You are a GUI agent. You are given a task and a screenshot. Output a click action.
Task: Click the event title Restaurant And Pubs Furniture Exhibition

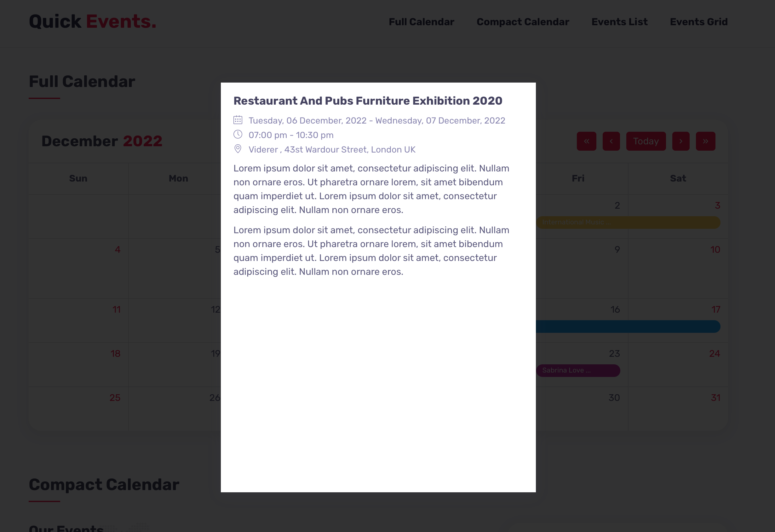coord(367,101)
